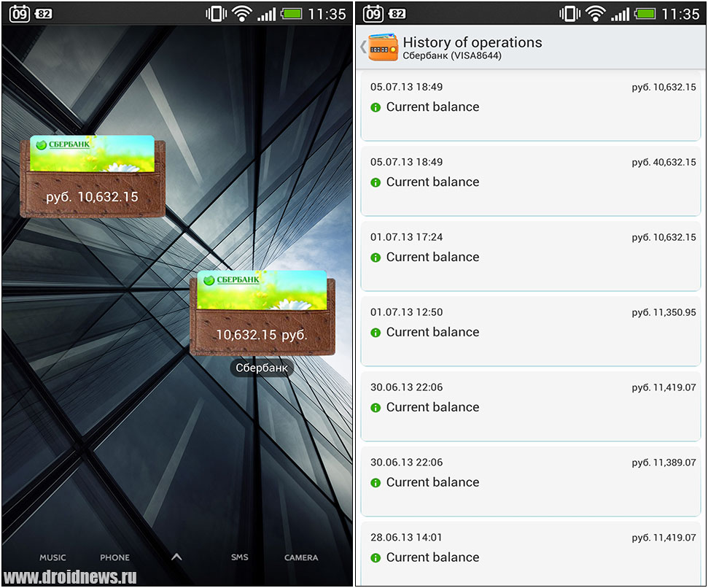Tap the History of operations title
This screenshot has width=708, height=588.
point(472,42)
